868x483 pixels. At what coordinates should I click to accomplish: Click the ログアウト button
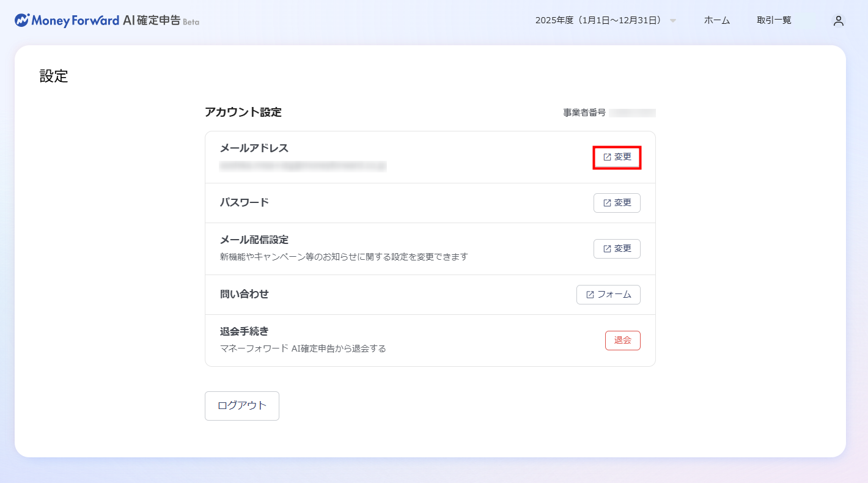pyautogui.click(x=242, y=406)
